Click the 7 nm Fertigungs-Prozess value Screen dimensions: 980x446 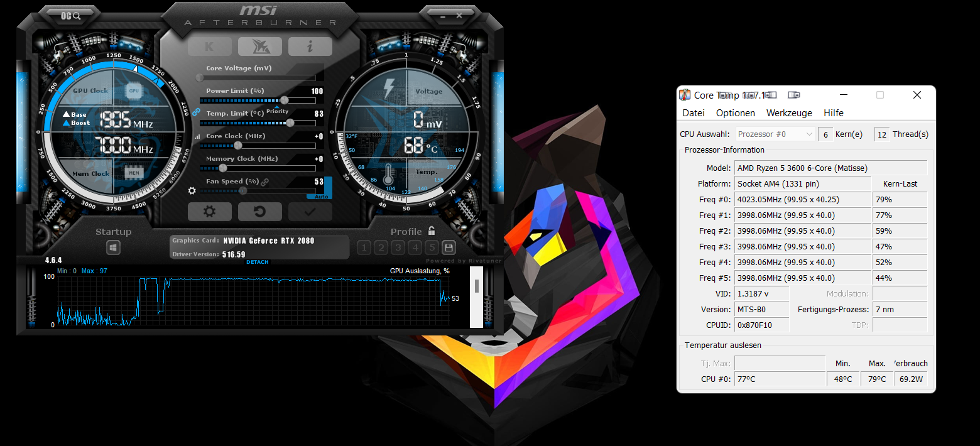pyautogui.click(x=900, y=309)
